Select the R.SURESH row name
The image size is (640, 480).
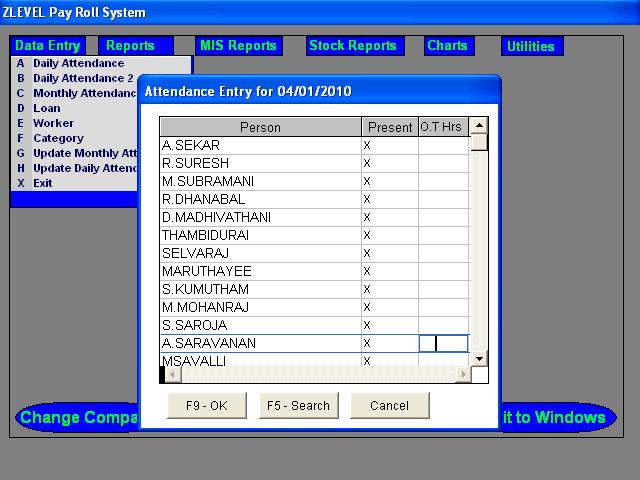point(196,163)
